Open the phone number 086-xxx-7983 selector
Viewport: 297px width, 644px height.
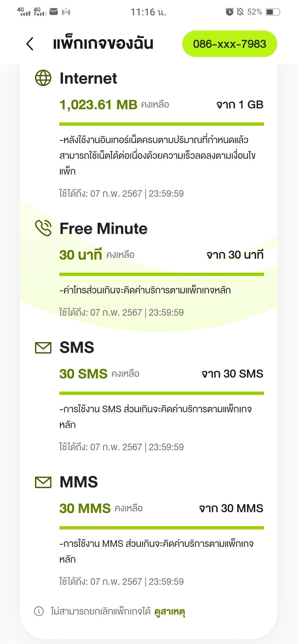coord(230,44)
